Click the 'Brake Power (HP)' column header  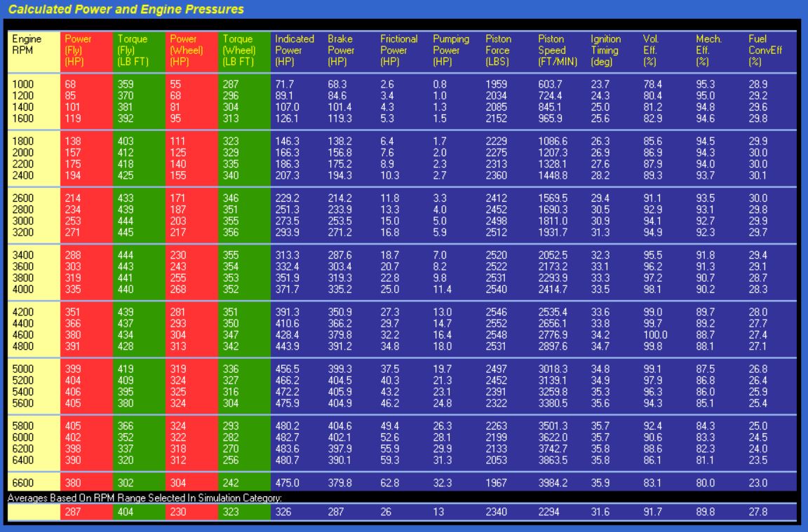pyautogui.click(x=341, y=50)
